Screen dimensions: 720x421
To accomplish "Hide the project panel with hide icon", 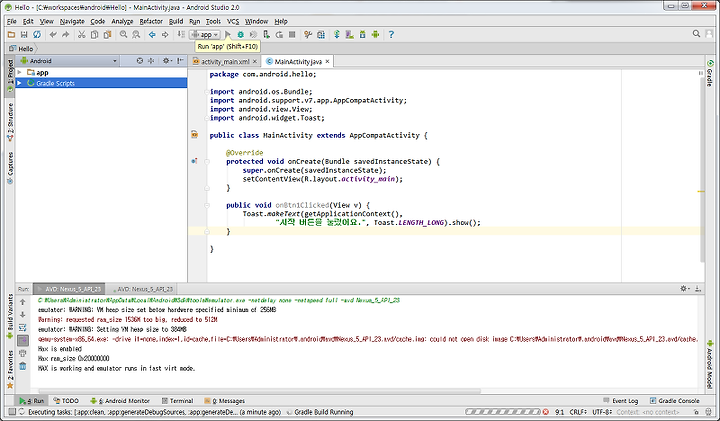I will click(180, 61).
